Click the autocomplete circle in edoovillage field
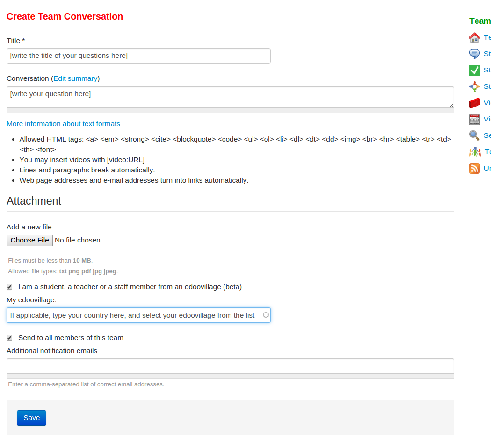The height and width of the screenshot is (448, 491). 266,315
